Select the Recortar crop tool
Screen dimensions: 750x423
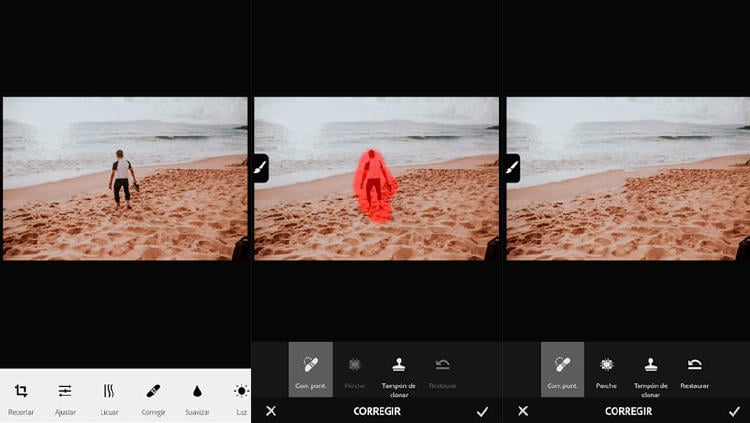tap(21, 392)
